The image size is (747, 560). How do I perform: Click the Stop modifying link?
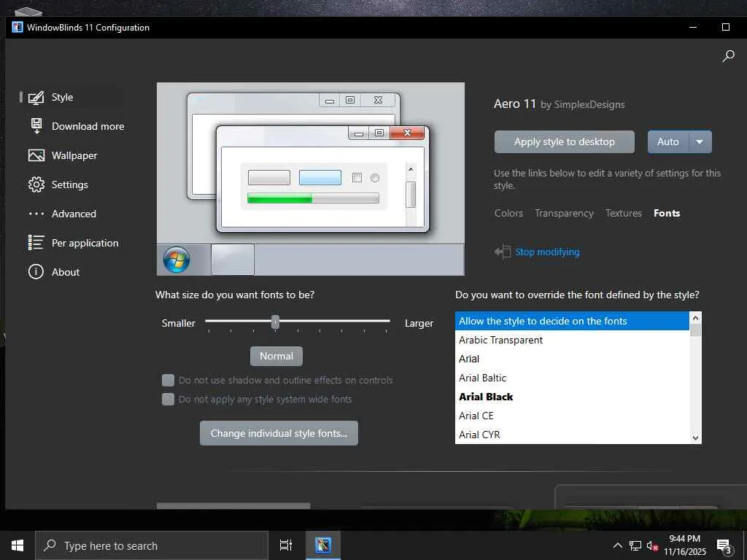tap(547, 252)
